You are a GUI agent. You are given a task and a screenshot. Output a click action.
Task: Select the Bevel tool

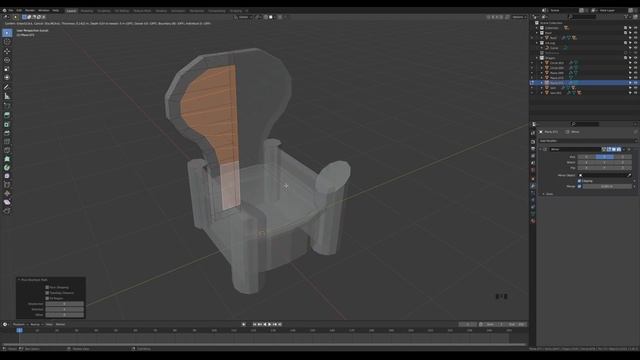7,133
